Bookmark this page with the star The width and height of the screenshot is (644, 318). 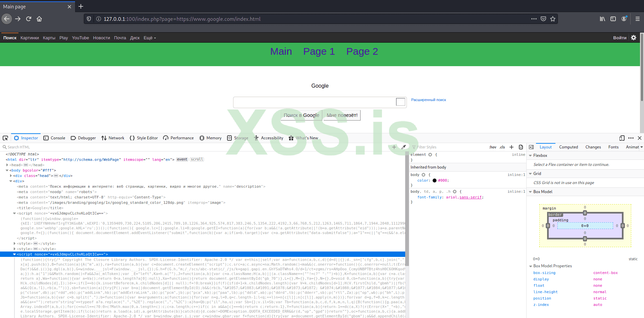click(x=553, y=19)
